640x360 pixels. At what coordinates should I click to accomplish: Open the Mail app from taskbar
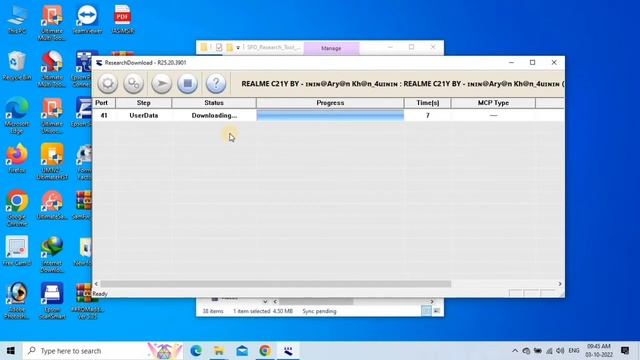point(242,351)
